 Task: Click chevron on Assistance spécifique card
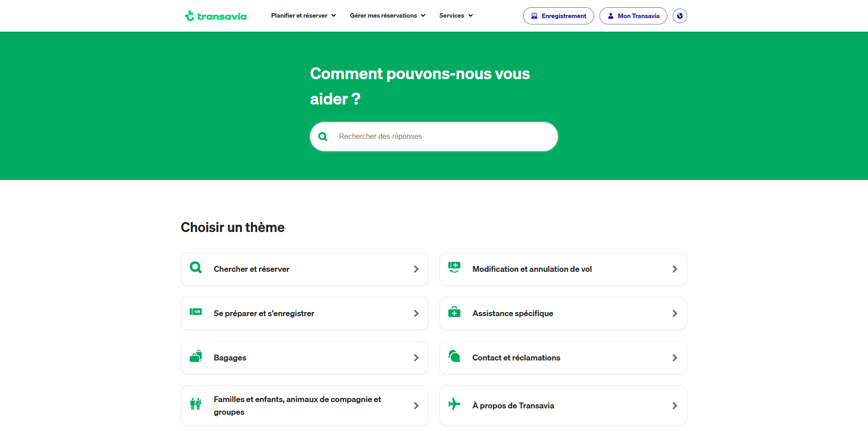pos(675,313)
